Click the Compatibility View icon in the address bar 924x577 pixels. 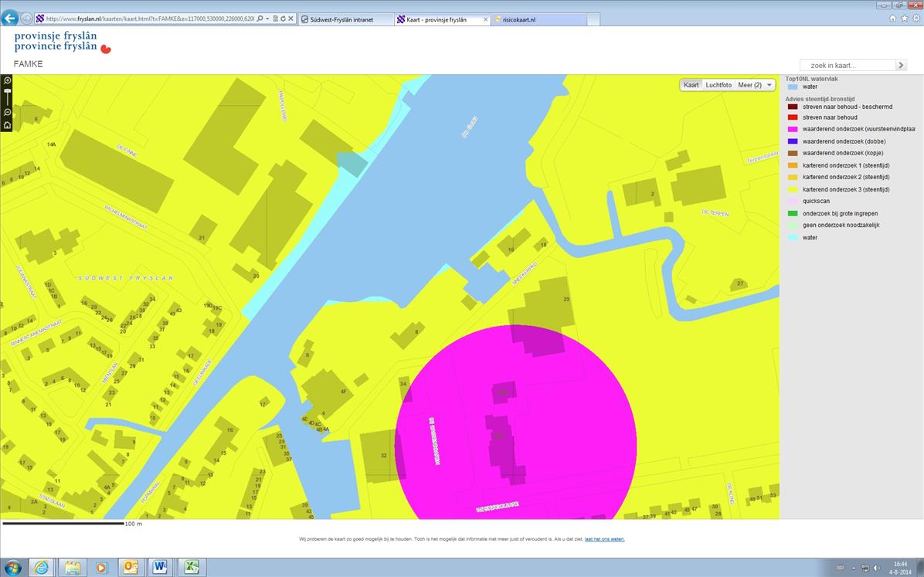click(x=275, y=19)
